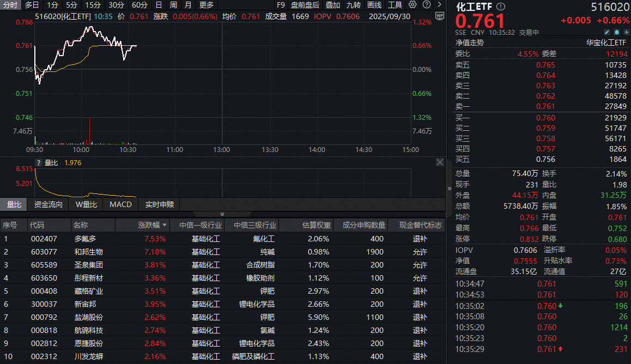Set a price alert via the bell icon
This screenshot has height=364, width=631.
pos(617,32)
